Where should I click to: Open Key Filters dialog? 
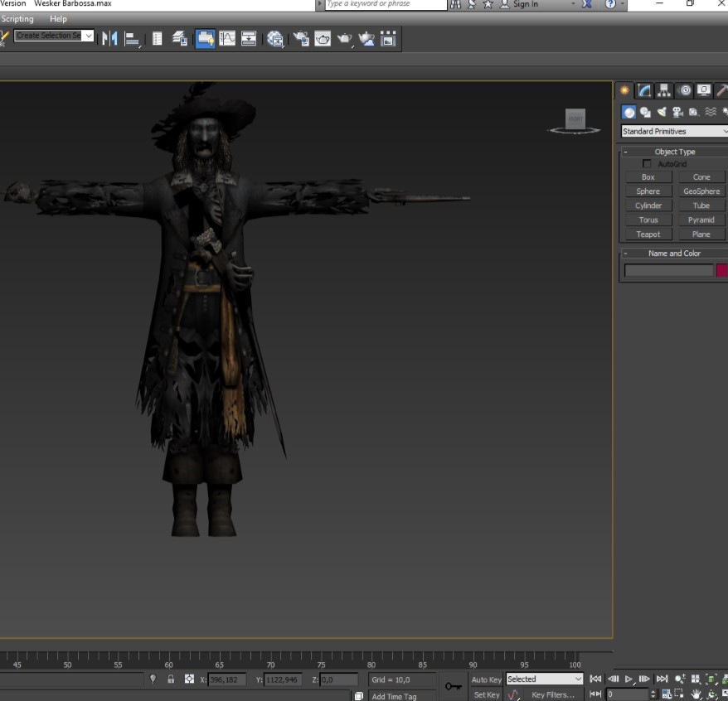point(553,695)
